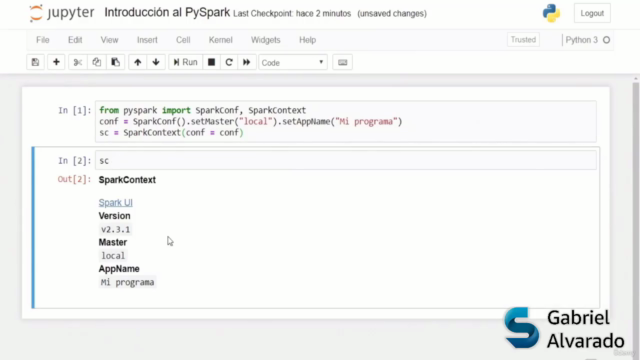
Task: Click the kernel idle circle indicator
Action: click(607, 40)
